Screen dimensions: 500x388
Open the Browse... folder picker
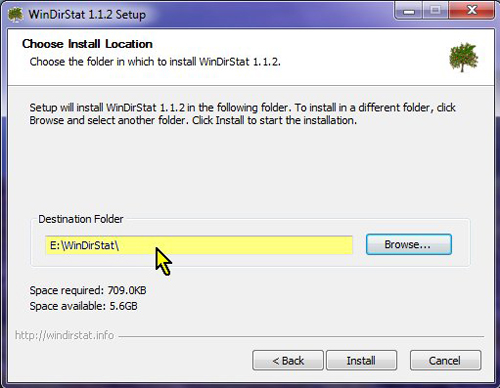coord(409,245)
